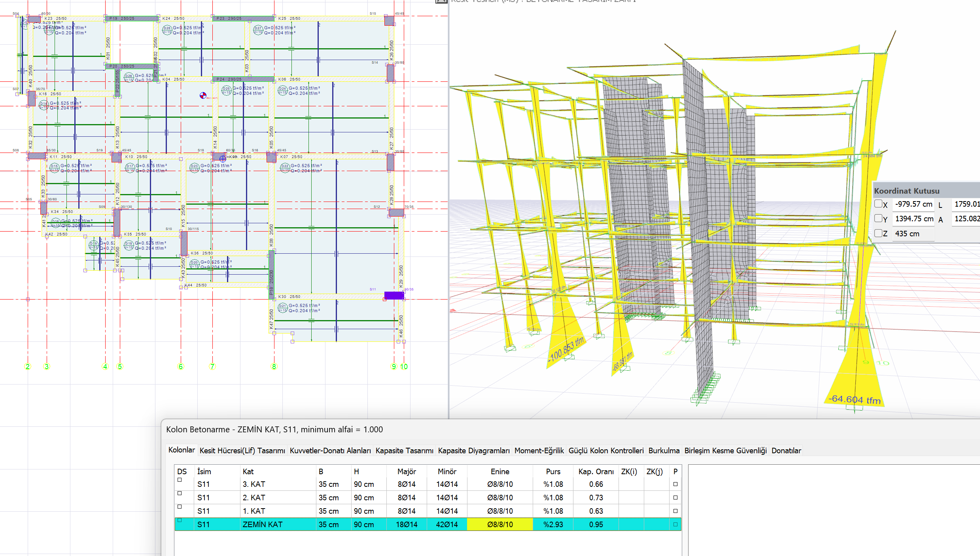Open the Kapasite Tasarımı tab
Screen dimensions: 980x556
[x=404, y=450]
